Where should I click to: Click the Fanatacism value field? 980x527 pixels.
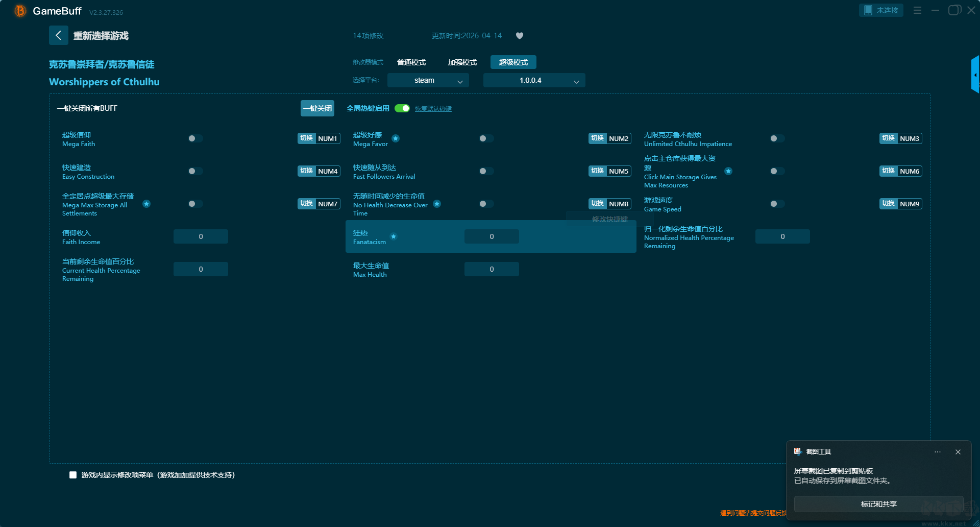(492, 236)
